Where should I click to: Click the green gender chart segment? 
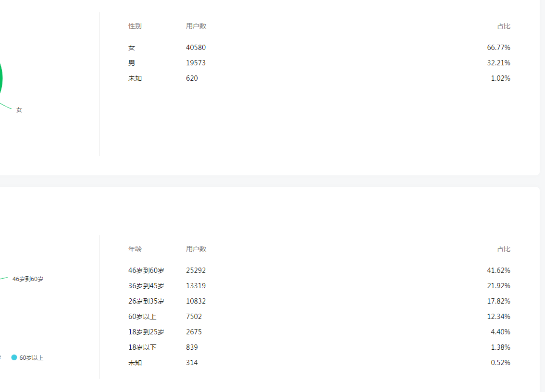pos(1,79)
